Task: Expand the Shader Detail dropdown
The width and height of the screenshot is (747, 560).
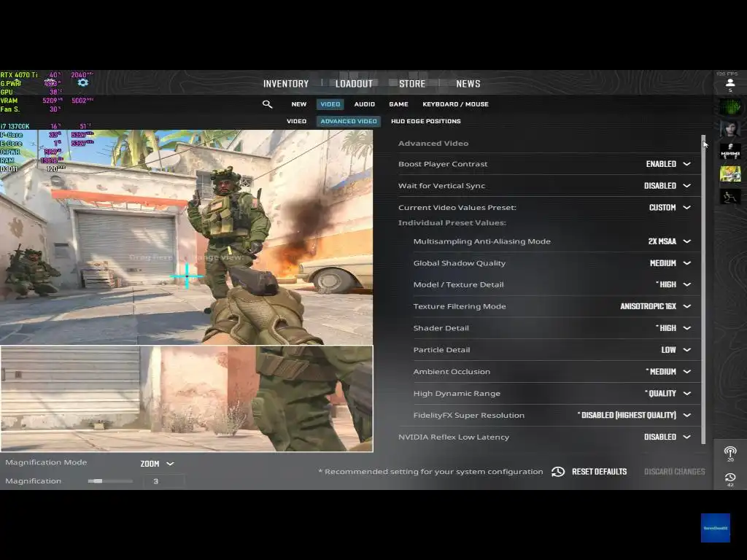Action: pos(673,328)
